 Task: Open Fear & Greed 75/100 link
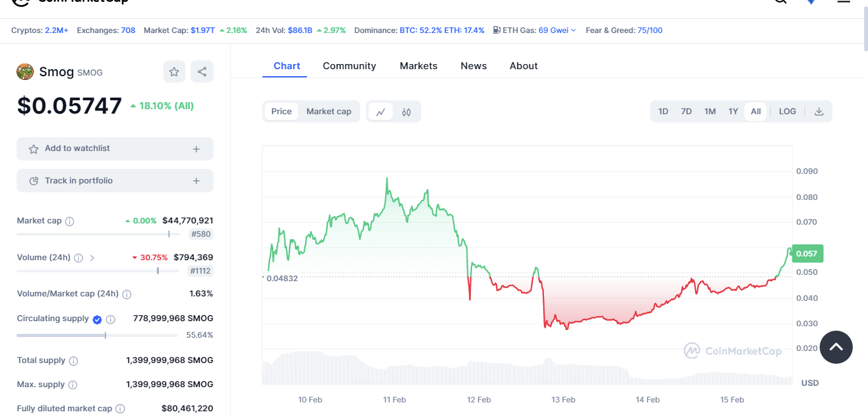(x=650, y=30)
